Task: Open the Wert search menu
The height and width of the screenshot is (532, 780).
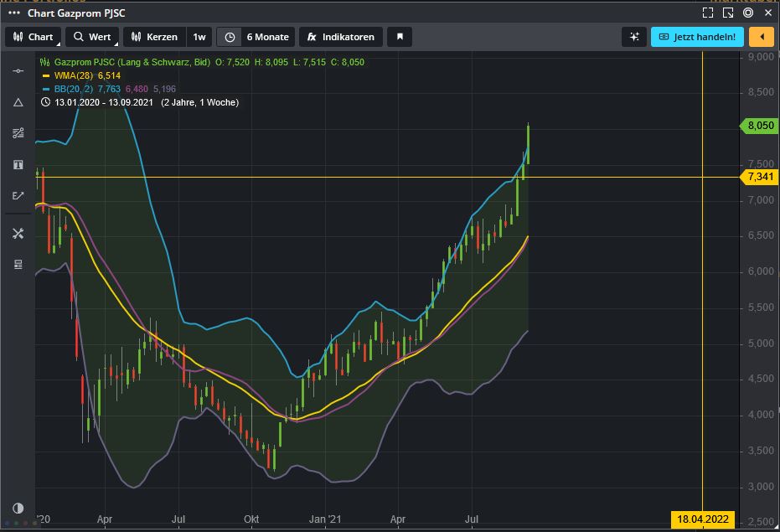Action: (92, 37)
